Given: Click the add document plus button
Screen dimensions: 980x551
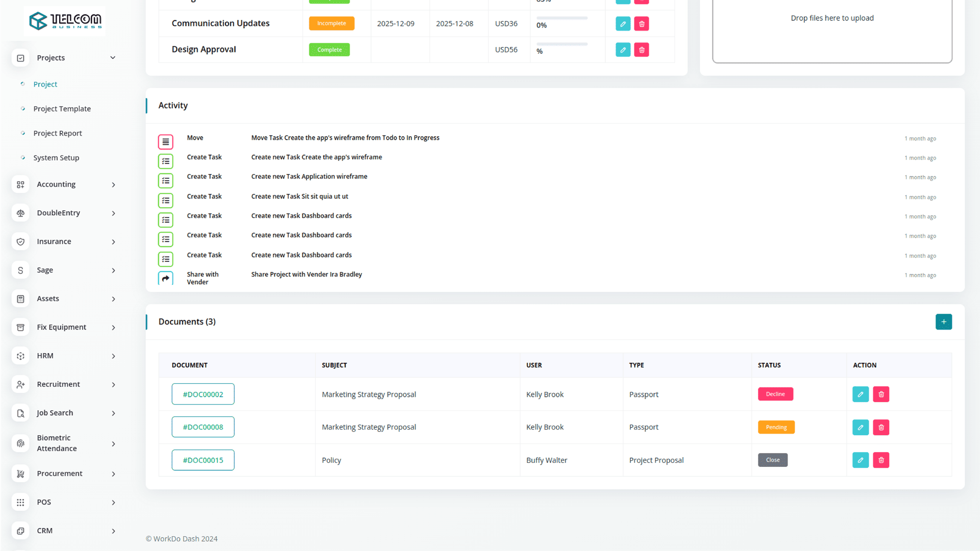Looking at the screenshot, I should [943, 322].
